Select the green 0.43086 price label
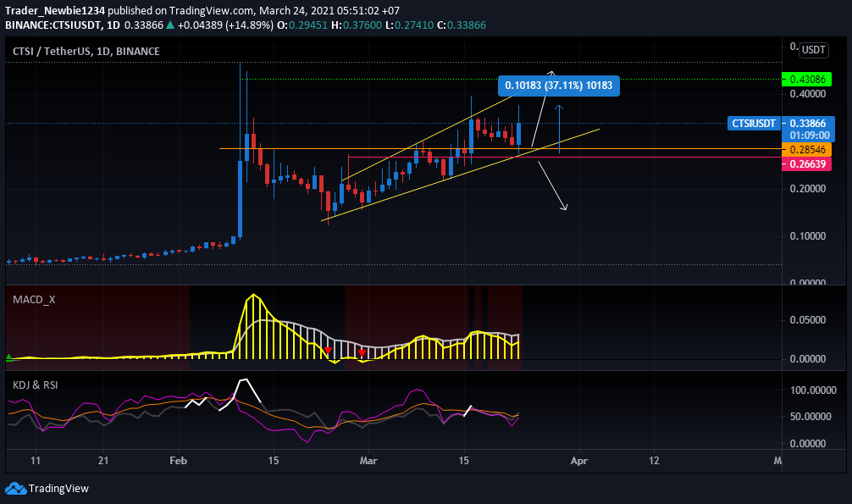Viewport: 852px width, 504px height. [806, 80]
